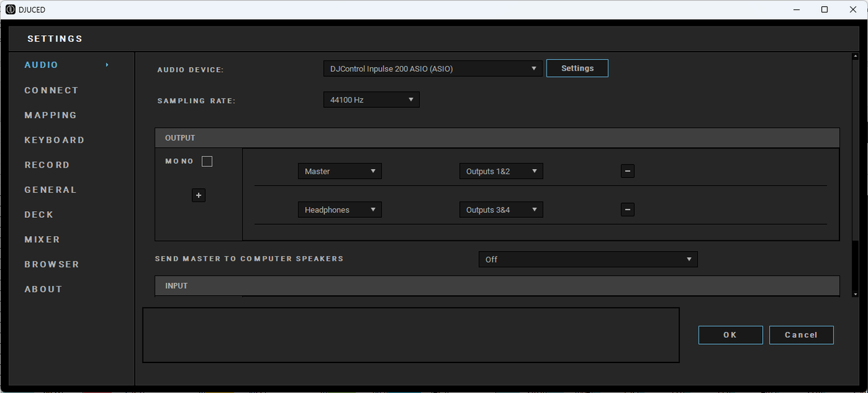Close the DJUCED window
The width and height of the screenshot is (868, 393).
[853, 10]
